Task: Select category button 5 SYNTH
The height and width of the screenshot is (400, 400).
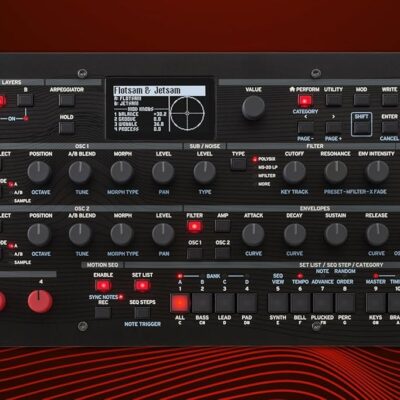Action: [x=278, y=303]
